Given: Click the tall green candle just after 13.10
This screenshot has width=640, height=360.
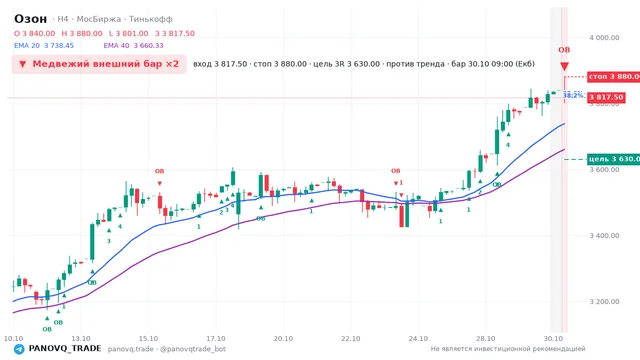Looking at the screenshot, I should 92,242.
